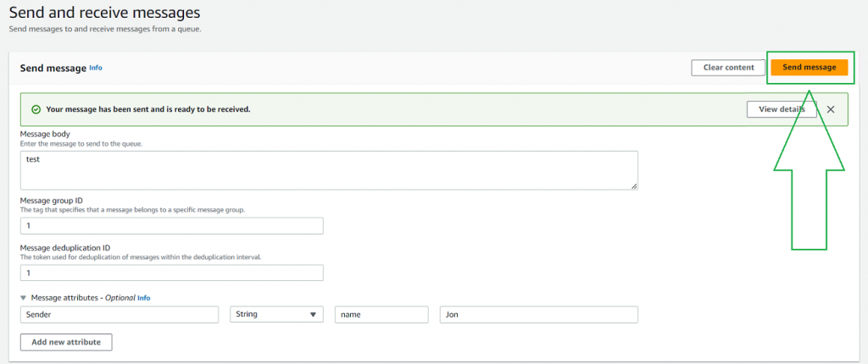Click the green success checkmark icon
This screenshot has width=868, height=364.
36,109
